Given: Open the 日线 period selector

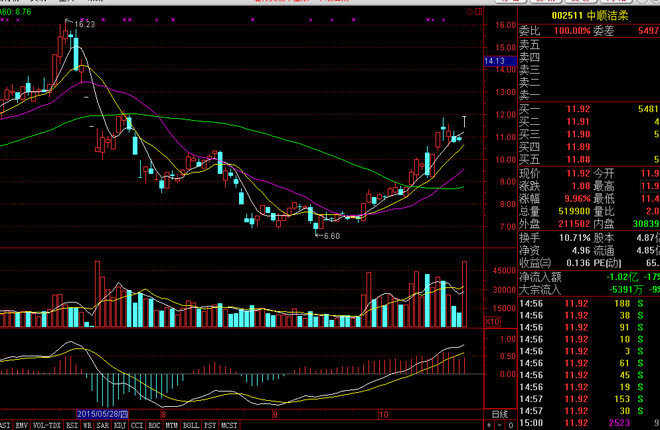Looking at the screenshot, I should tap(500, 414).
